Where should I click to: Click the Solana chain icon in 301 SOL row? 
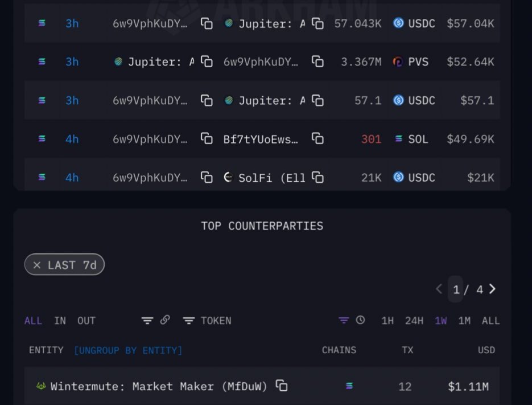coord(42,138)
